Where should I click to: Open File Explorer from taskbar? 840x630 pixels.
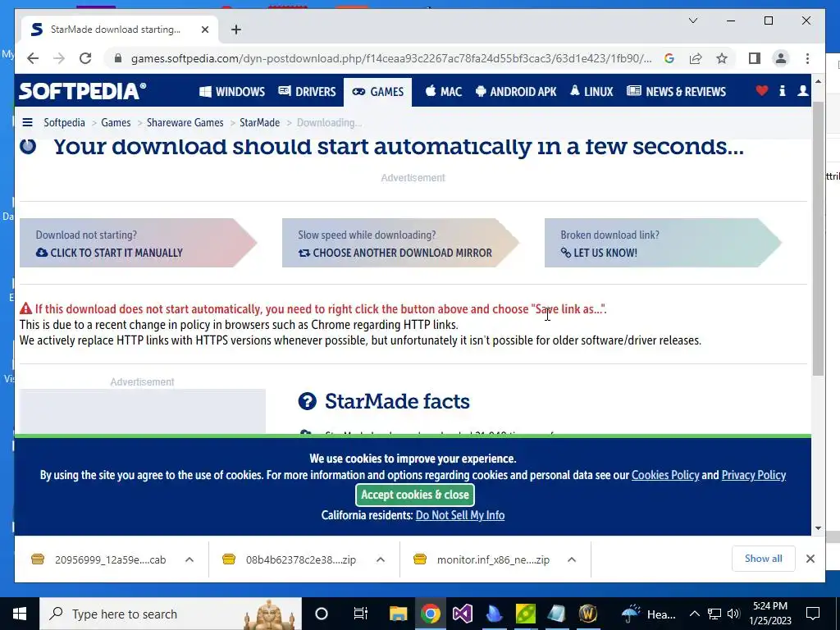click(398, 614)
